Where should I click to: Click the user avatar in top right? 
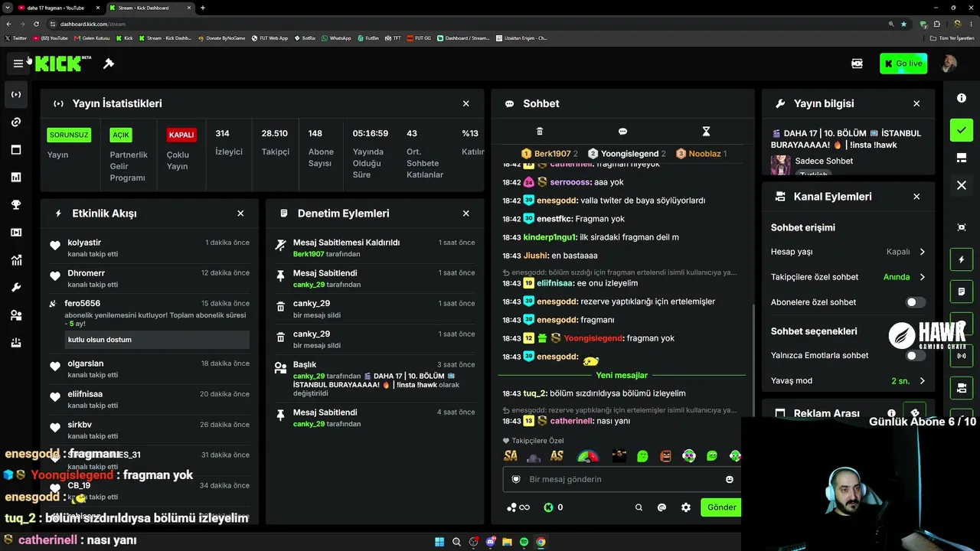tap(949, 64)
